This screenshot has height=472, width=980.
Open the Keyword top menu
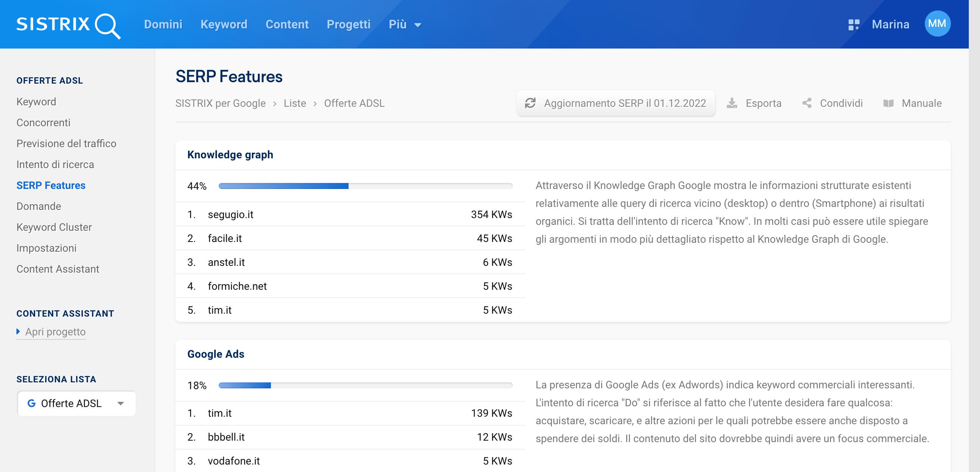click(x=224, y=24)
